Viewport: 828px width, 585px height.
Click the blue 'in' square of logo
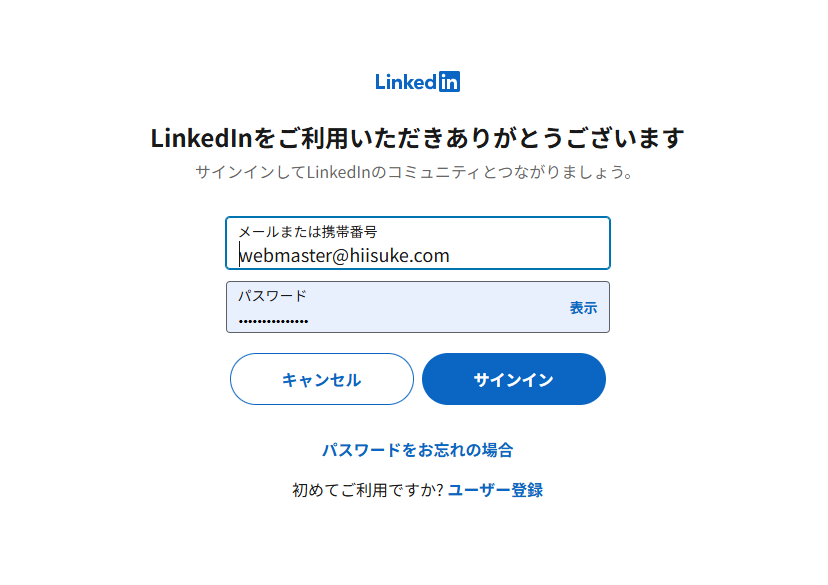[x=449, y=82]
